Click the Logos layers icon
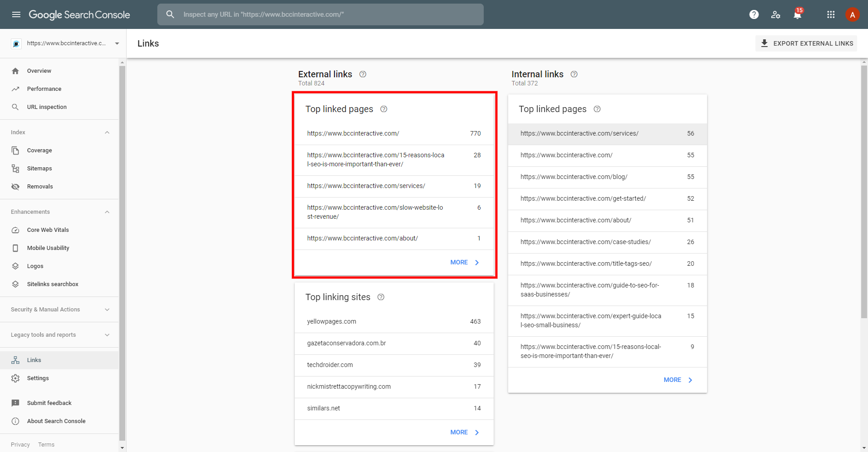Viewport: 868px width, 452px height. (x=15, y=266)
